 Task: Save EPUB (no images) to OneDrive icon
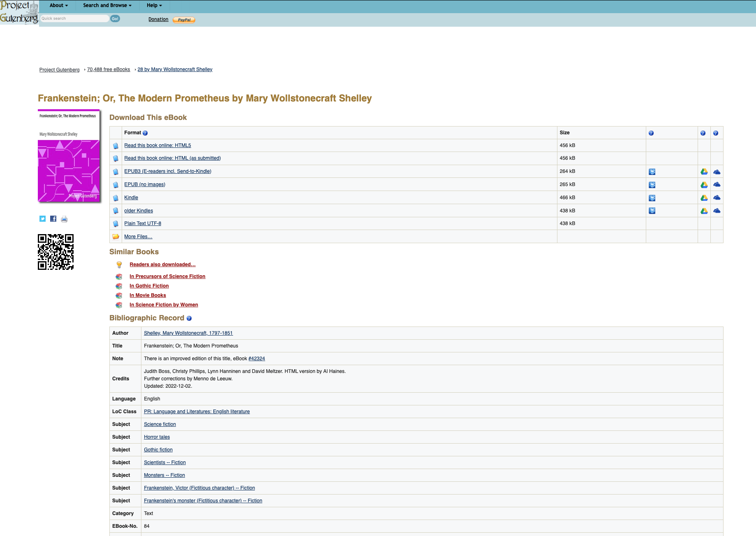[717, 184]
